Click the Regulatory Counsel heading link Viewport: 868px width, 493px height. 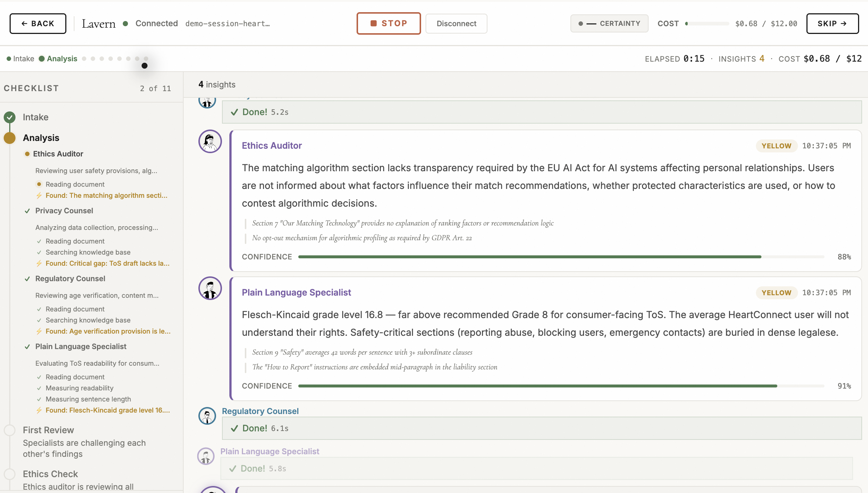pyautogui.click(x=260, y=411)
